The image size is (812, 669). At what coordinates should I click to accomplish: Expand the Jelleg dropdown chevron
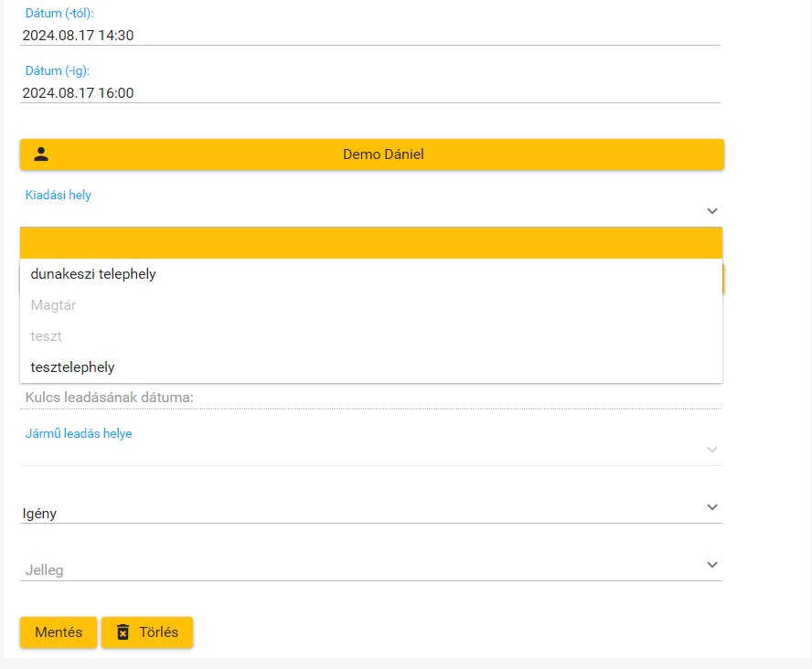pos(712,565)
